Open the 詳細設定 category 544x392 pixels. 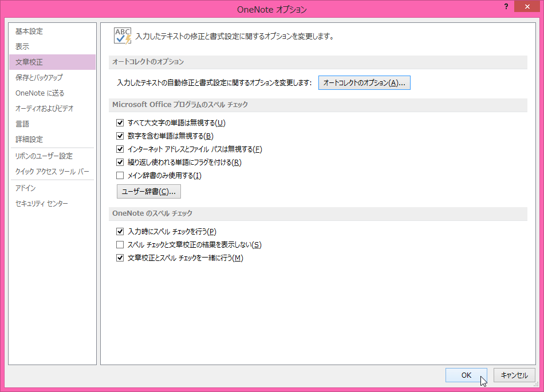tap(52, 139)
